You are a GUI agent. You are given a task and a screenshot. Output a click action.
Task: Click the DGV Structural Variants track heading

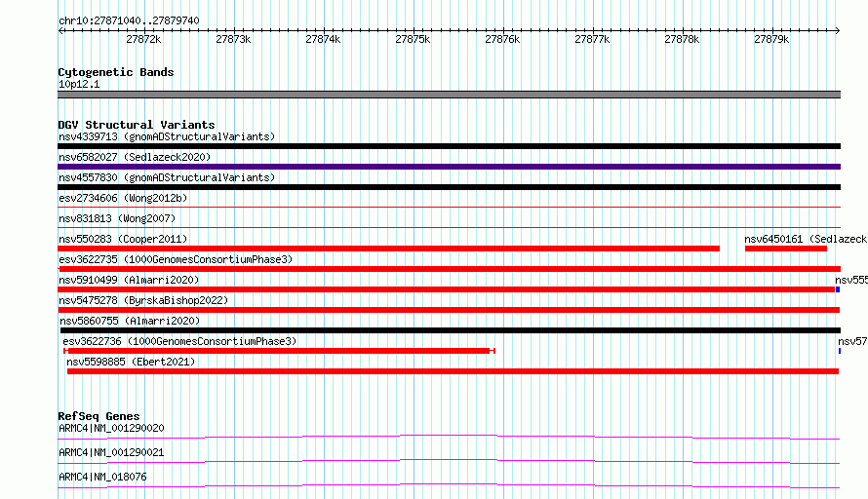click(x=137, y=125)
